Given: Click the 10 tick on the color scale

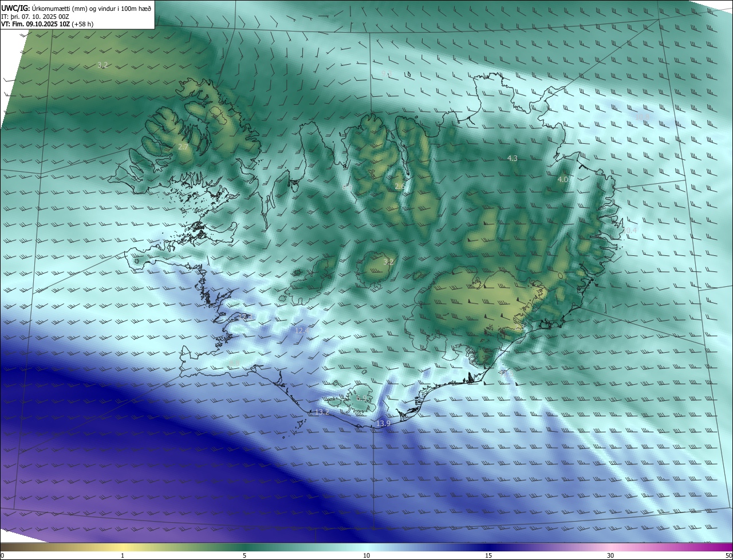Looking at the screenshot, I should [366, 556].
